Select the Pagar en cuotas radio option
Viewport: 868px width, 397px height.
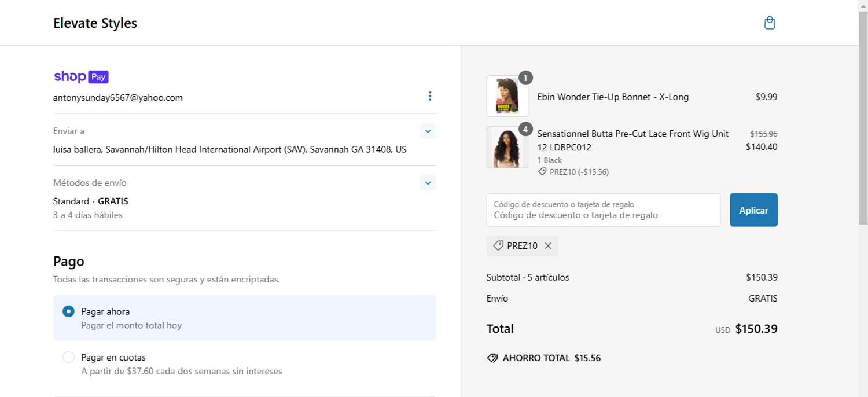[x=68, y=358]
